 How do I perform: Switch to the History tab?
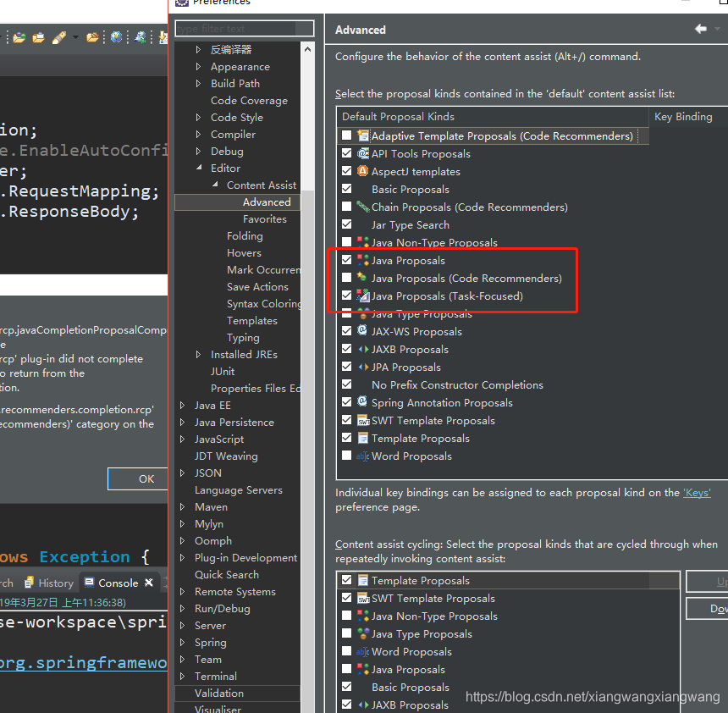[x=56, y=583]
